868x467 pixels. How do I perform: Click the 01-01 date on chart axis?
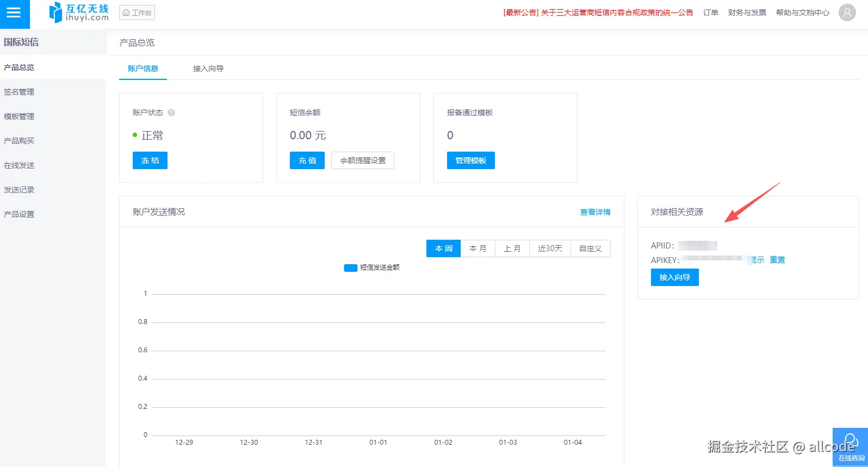click(x=379, y=443)
